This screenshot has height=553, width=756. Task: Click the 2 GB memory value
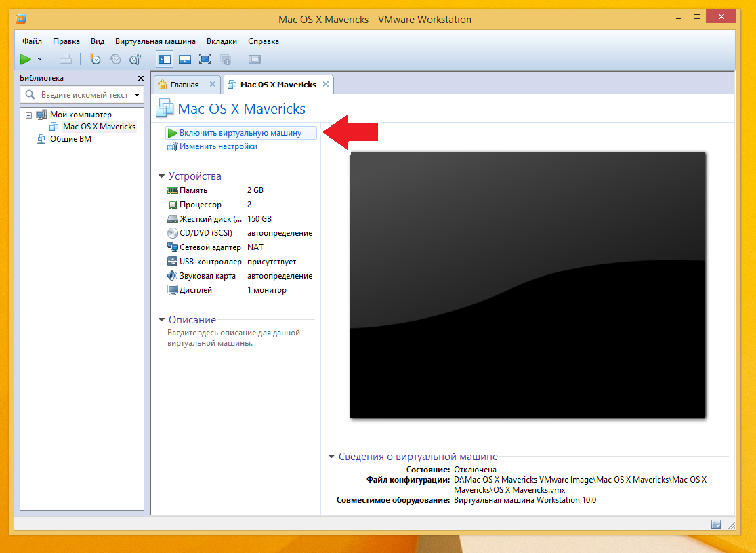click(255, 190)
